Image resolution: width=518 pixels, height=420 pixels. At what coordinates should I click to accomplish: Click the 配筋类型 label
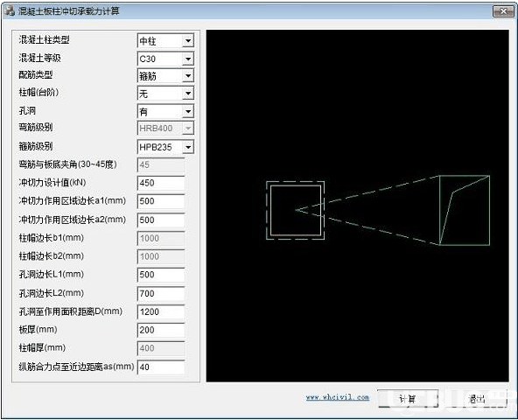(x=35, y=74)
